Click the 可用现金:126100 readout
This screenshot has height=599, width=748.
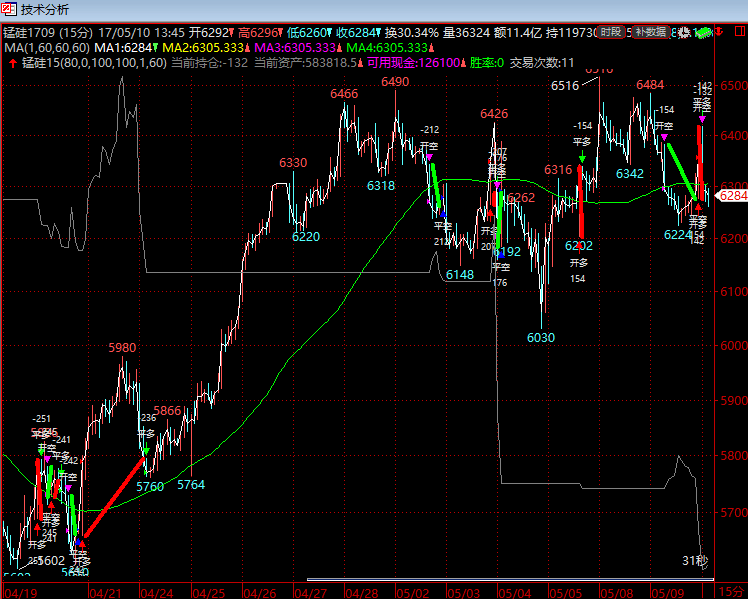pyautogui.click(x=415, y=63)
